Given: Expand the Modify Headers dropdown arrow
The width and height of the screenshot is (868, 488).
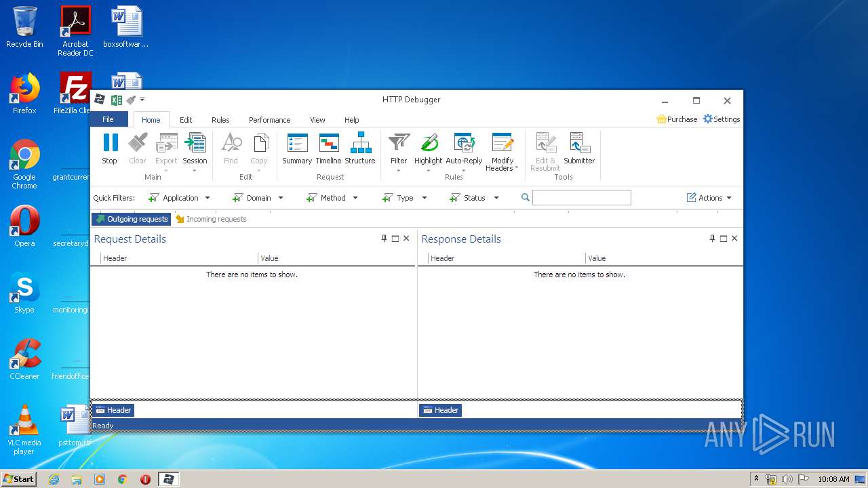Looking at the screenshot, I should click(x=517, y=168).
